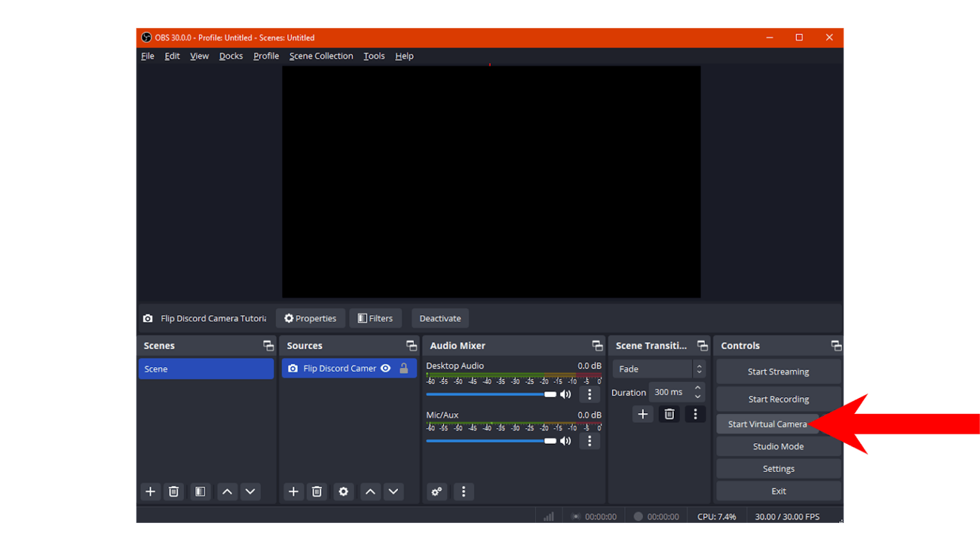Mute the Mic/Aux channel
980x551 pixels.
(565, 441)
